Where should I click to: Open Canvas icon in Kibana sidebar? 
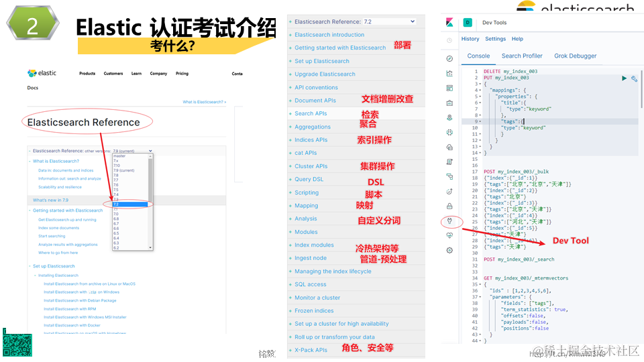coord(449,103)
